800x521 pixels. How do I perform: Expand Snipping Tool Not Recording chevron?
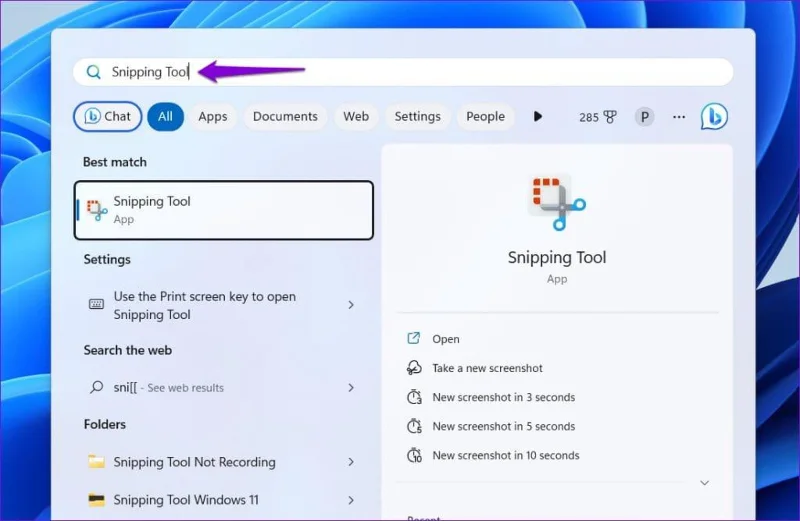point(351,462)
